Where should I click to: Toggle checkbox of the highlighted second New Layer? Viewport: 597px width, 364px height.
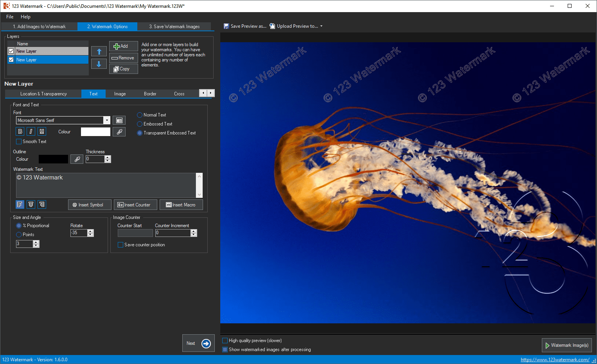(11, 60)
